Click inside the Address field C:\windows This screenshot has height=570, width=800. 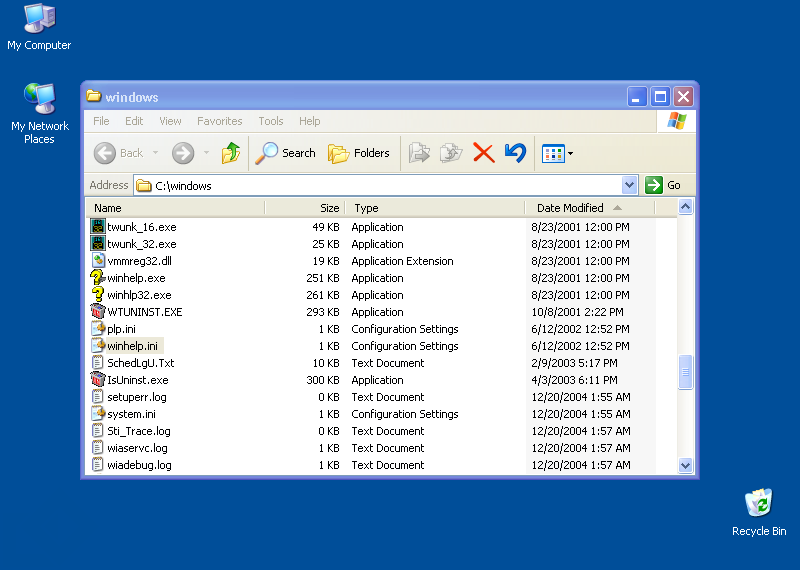378,185
